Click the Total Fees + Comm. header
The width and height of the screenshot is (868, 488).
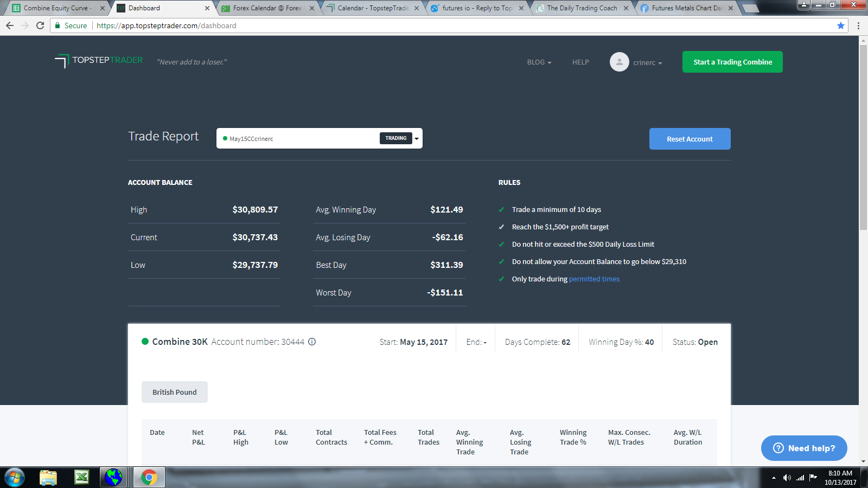[380, 438]
